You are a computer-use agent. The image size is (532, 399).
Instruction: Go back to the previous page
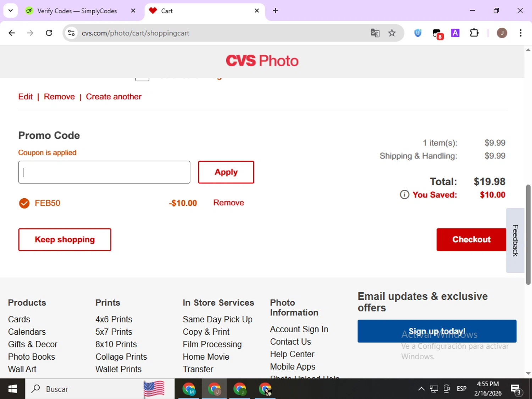(12, 33)
